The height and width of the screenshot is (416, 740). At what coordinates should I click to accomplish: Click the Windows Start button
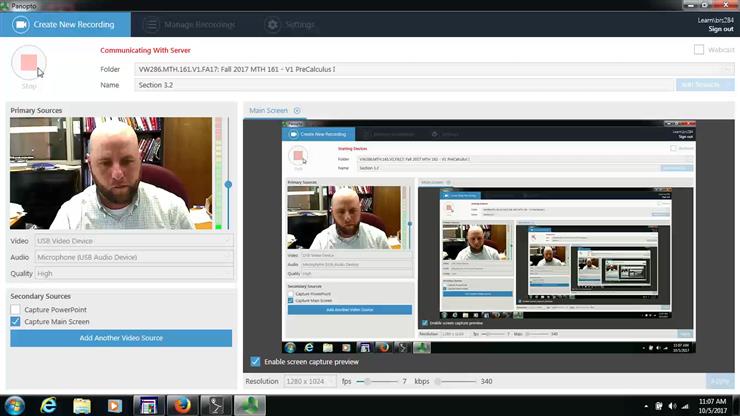coord(14,405)
